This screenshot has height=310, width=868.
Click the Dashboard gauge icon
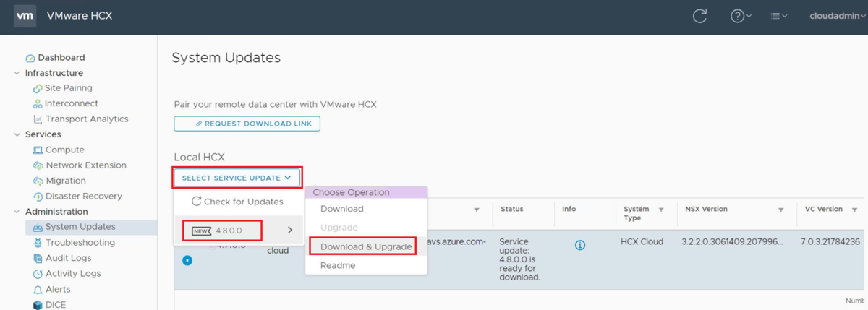[x=30, y=58]
